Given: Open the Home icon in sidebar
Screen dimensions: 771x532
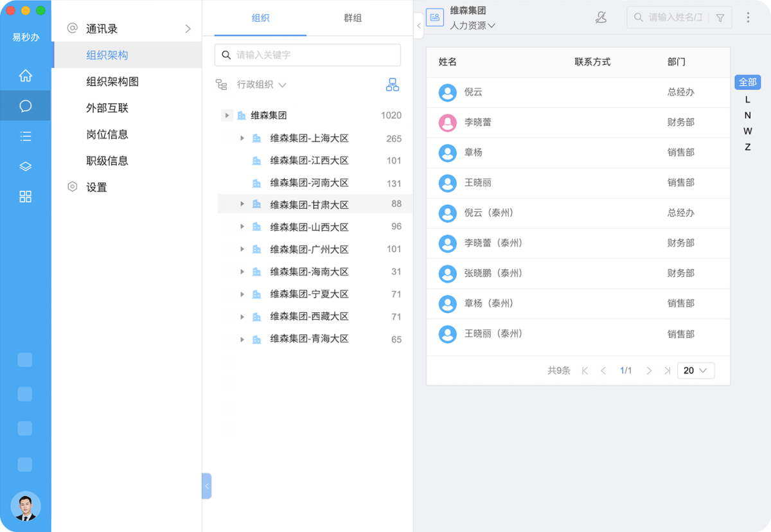Looking at the screenshot, I should 25,75.
